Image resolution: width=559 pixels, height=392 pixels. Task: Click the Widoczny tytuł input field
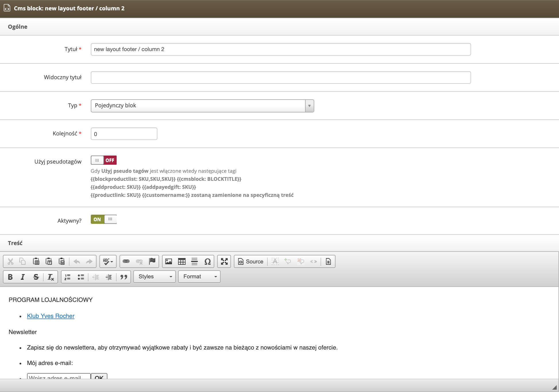tap(281, 77)
